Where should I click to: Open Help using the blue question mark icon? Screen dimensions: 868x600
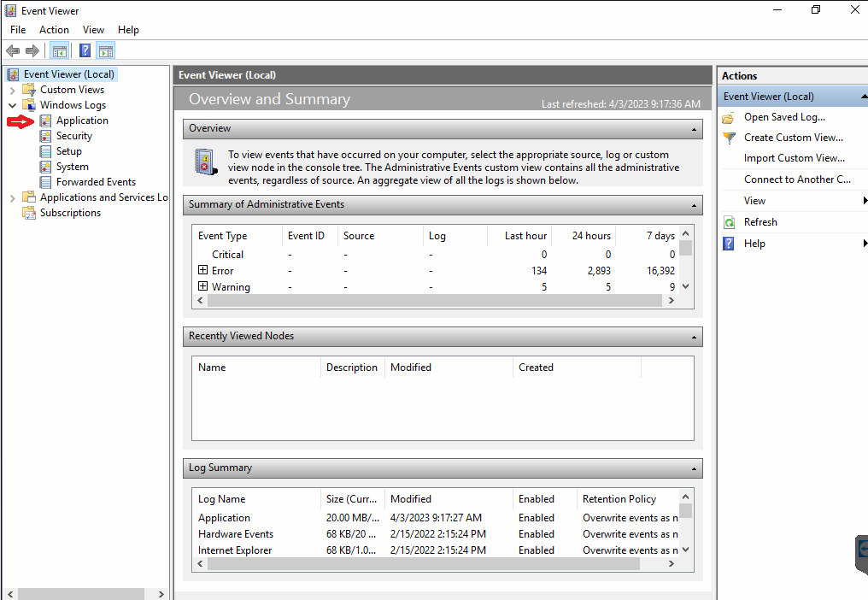tap(728, 243)
